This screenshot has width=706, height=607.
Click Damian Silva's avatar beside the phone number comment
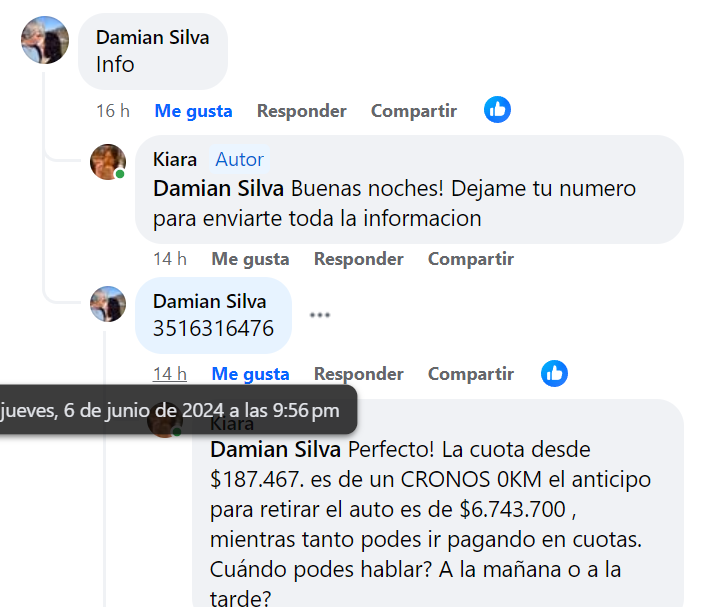click(108, 304)
